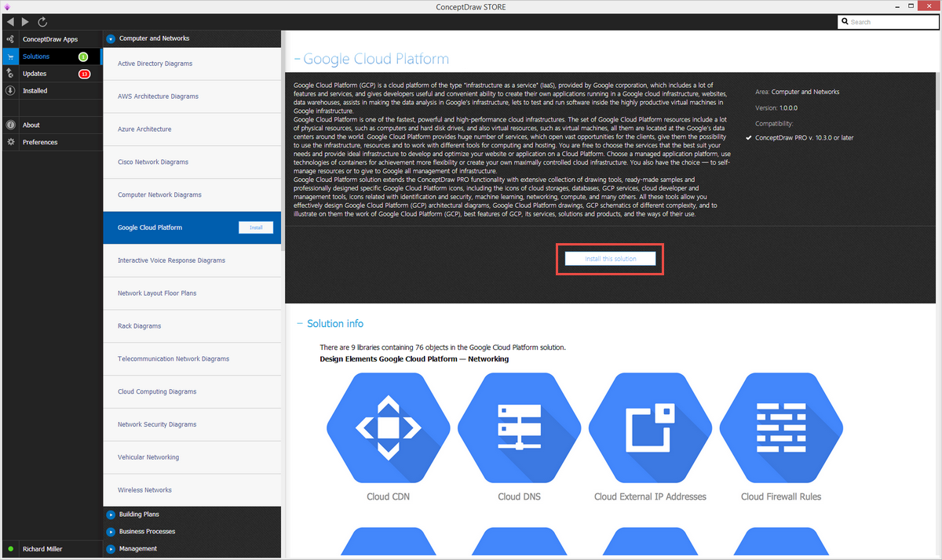Click the Cloud External IP Addresses icon
The height and width of the screenshot is (560, 942).
coord(650,428)
